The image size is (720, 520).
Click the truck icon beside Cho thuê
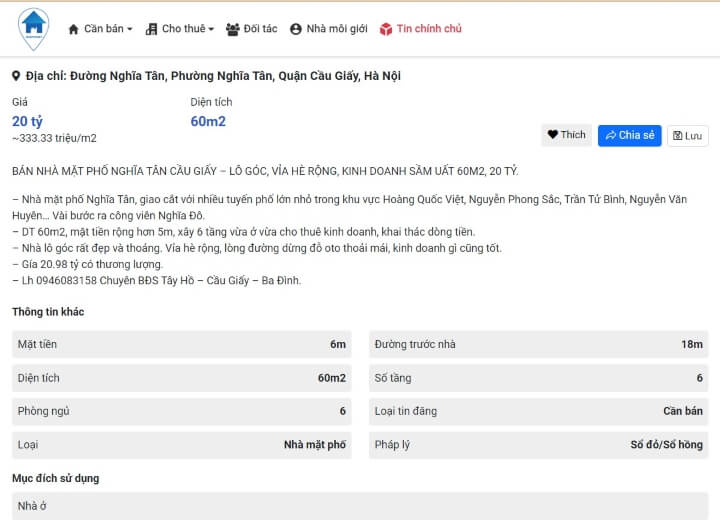(x=152, y=29)
